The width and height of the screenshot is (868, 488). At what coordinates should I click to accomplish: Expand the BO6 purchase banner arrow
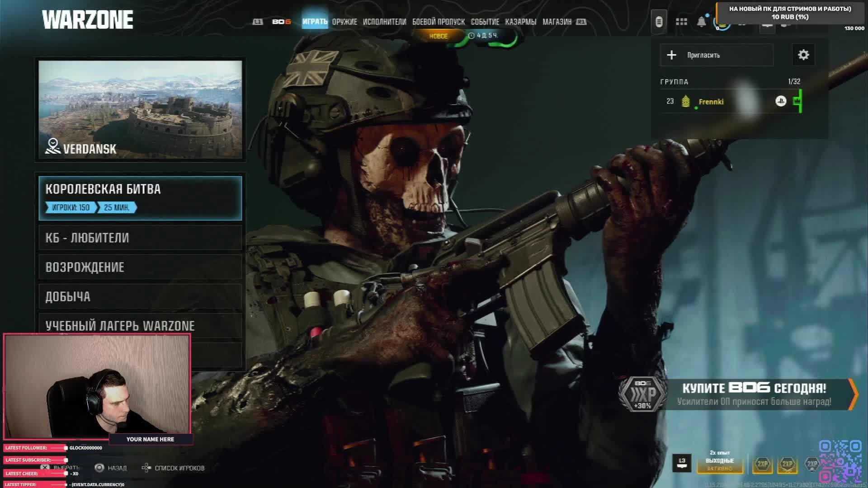pyautogui.click(x=853, y=394)
